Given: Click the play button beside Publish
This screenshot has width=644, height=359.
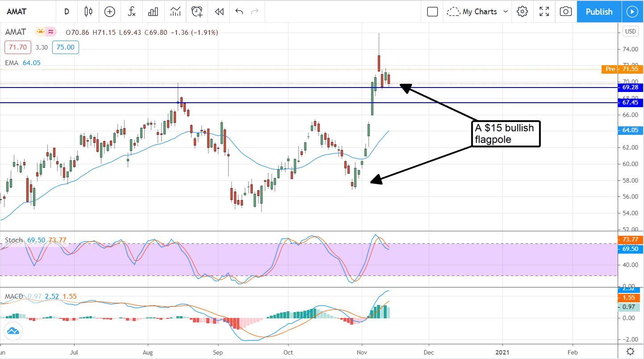Looking at the screenshot, I should [632, 12].
